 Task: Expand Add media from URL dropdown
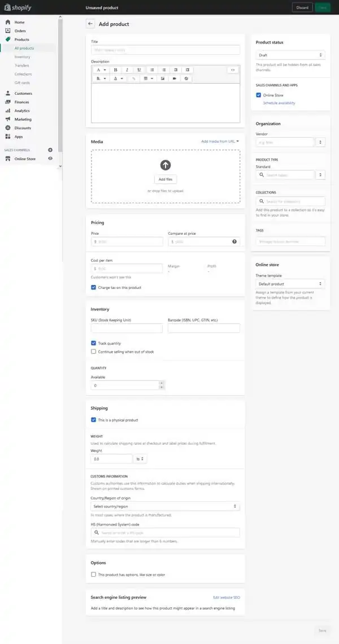(220, 141)
